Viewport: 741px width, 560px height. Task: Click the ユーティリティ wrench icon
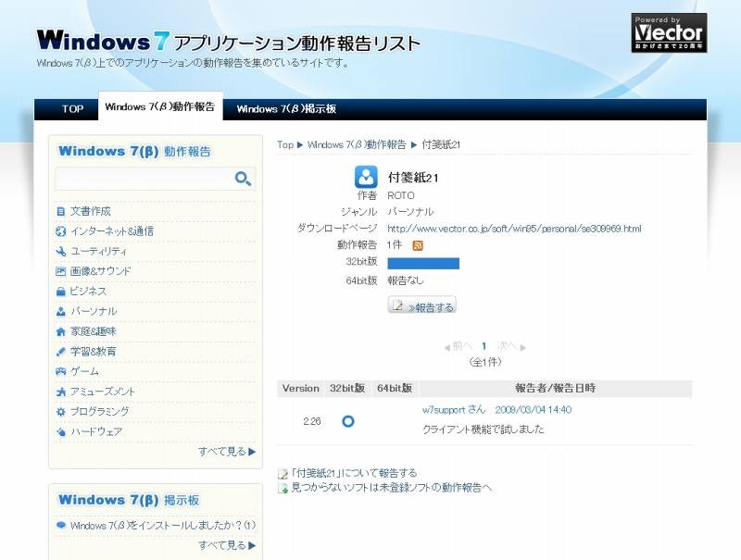point(60,251)
